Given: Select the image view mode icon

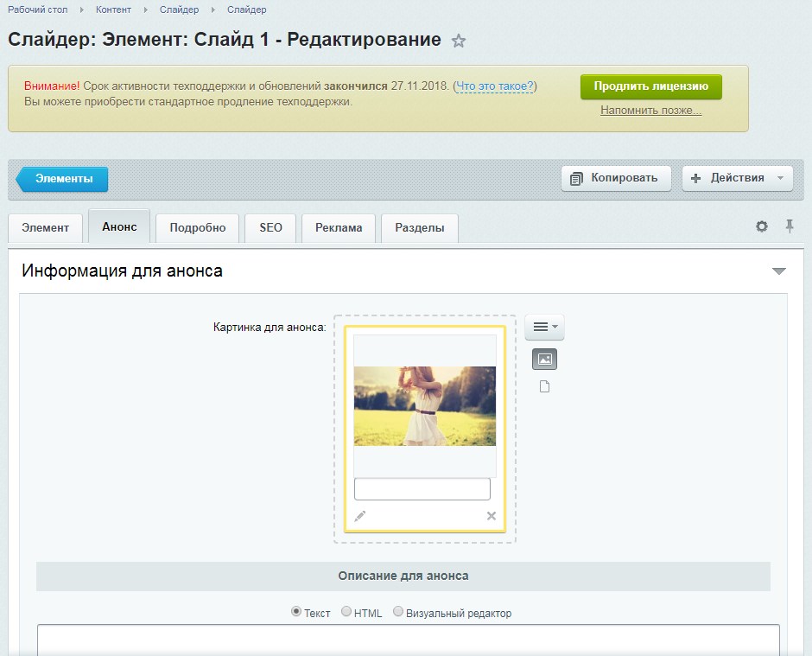Looking at the screenshot, I should coord(544,359).
